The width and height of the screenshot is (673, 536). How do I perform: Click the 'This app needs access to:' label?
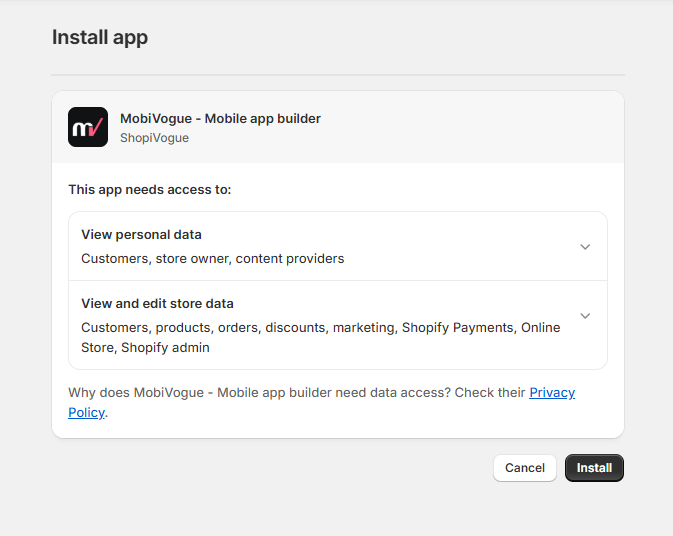click(150, 190)
